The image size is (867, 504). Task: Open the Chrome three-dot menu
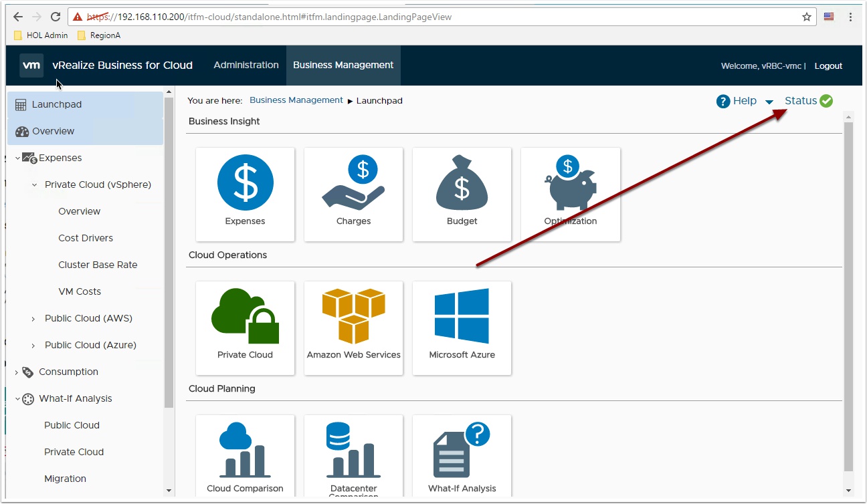click(851, 17)
